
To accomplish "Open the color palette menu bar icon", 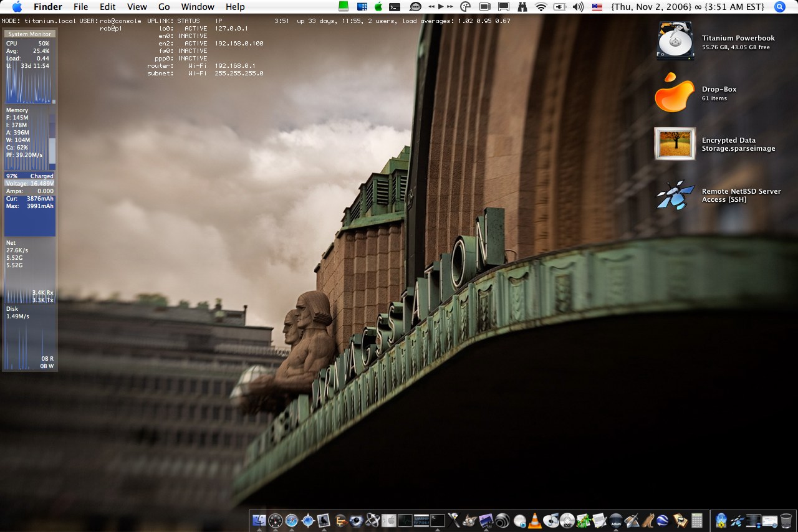I will pos(465,7).
